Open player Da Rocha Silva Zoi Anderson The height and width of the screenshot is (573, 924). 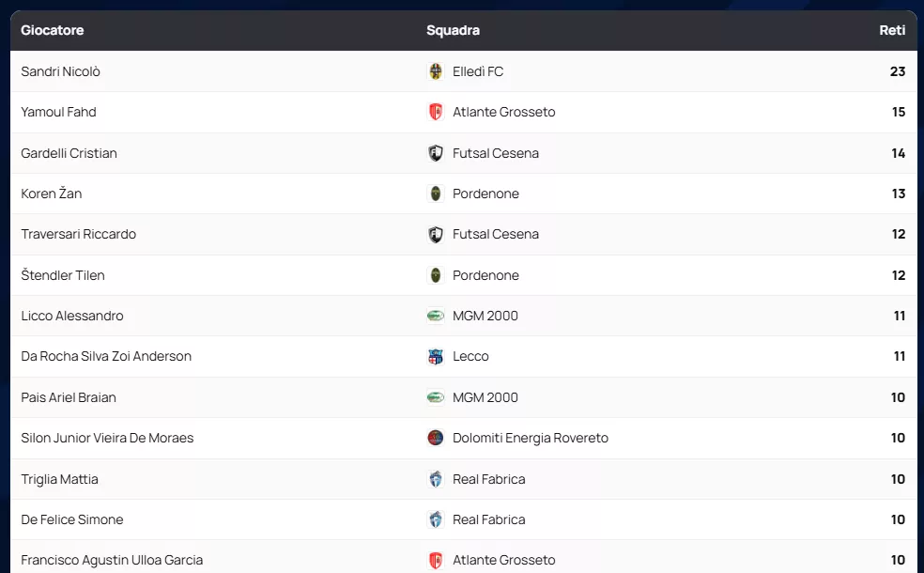point(106,357)
